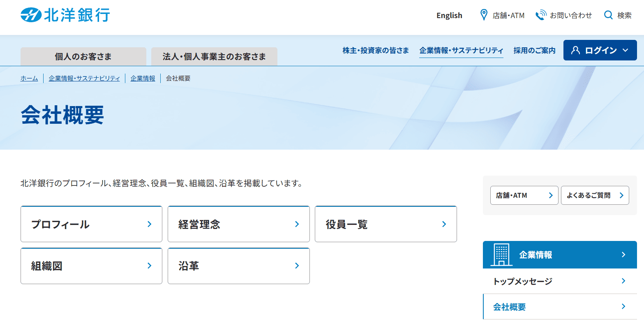Click the location pin icon for 店舗・ATM
This screenshot has height=324, width=644.
[484, 15]
